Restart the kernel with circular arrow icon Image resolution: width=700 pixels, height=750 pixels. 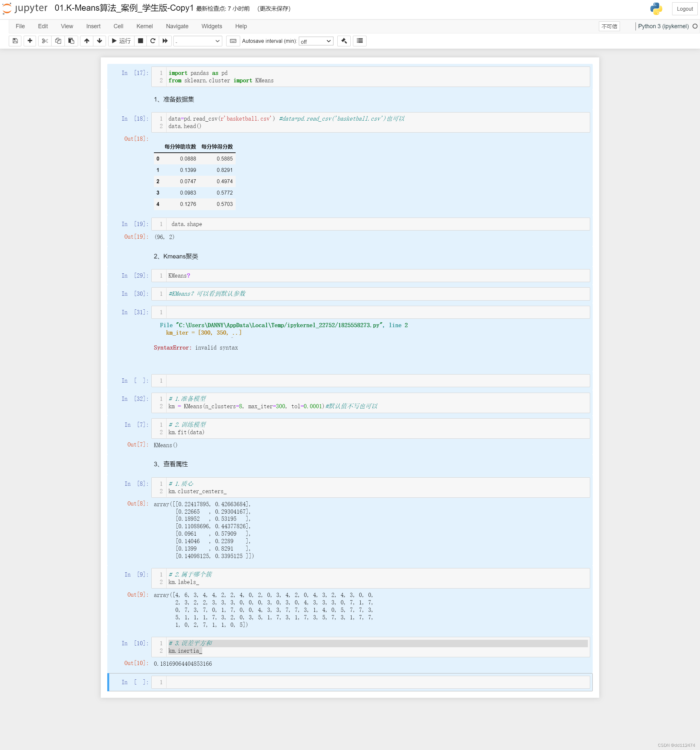pos(153,41)
